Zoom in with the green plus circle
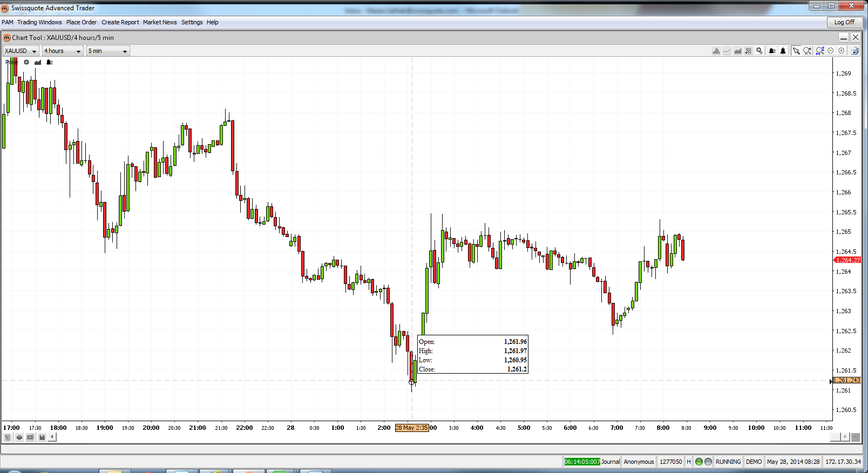Image resolution: width=868 pixels, height=473 pixels. (x=842, y=51)
